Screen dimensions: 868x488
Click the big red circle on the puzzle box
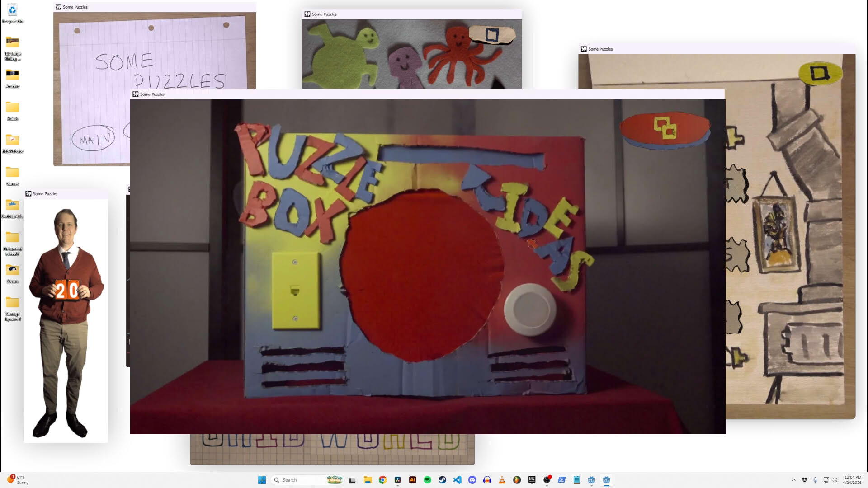(x=422, y=276)
